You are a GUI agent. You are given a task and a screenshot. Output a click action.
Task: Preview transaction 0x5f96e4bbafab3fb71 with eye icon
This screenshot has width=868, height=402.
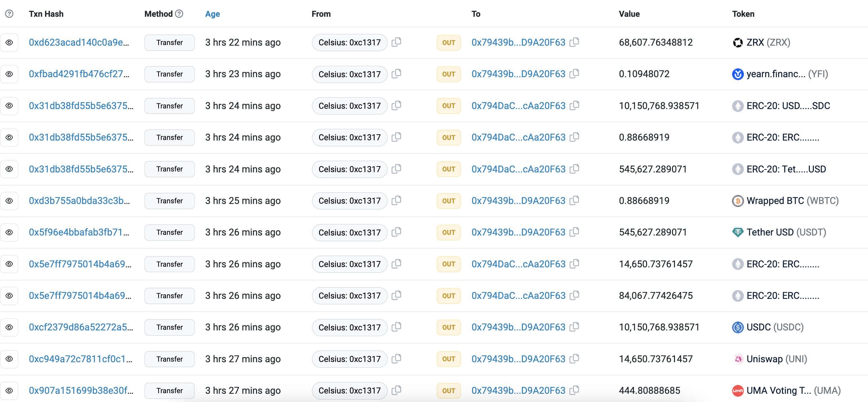(x=9, y=233)
